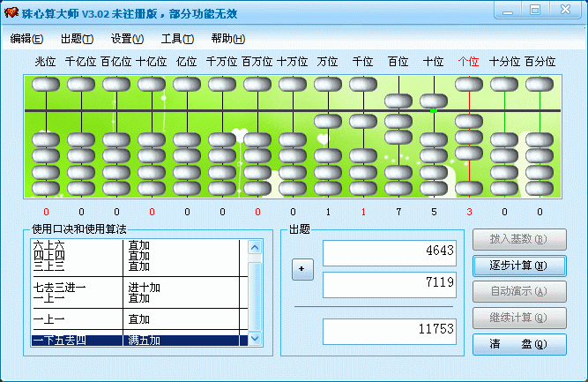Click the green marker dot on the beam
The width and height of the screenshot is (588, 382).
(434, 110)
